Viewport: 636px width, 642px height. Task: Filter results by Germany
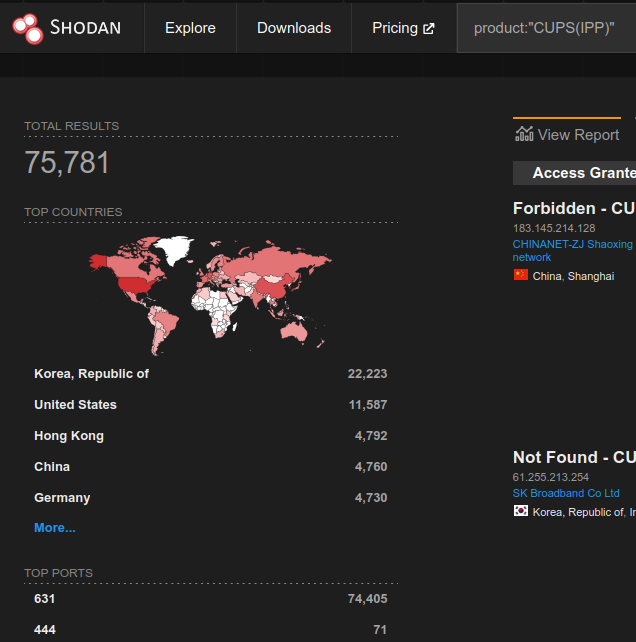tap(62, 498)
